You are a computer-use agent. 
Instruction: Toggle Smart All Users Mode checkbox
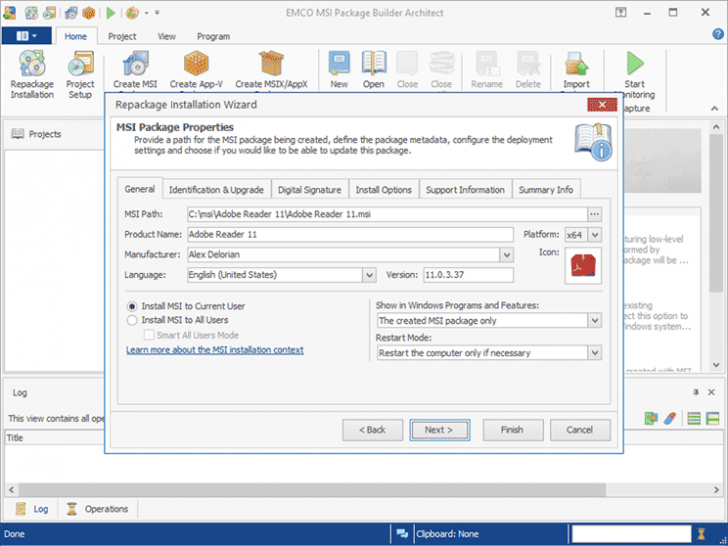149,335
